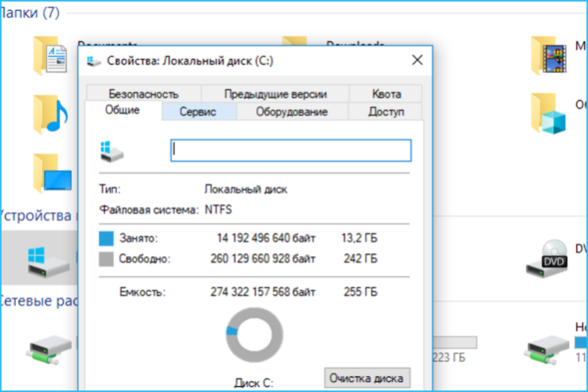Select the Local Disk C: drive in Explorer
Image resolution: width=588 pixels, height=392 pixels.
[x=49, y=262]
